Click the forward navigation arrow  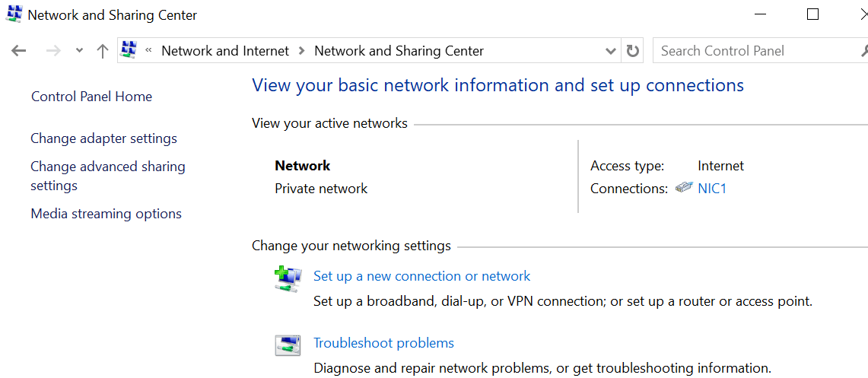[x=53, y=51]
